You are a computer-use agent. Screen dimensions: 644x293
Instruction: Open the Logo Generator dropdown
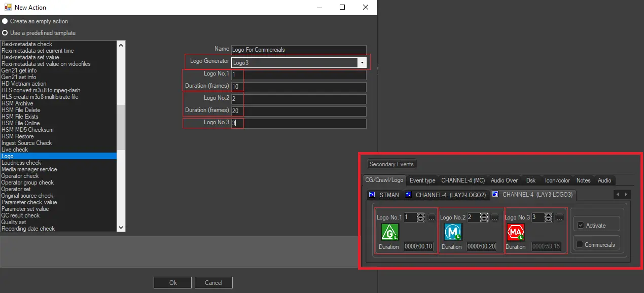pyautogui.click(x=362, y=63)
